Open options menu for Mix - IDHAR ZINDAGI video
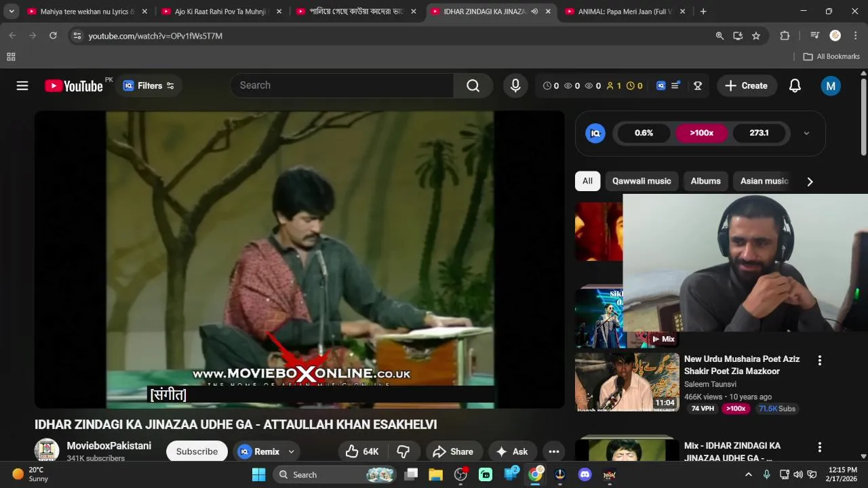Screen dimensions: 868x488 (x=819, y=447)
